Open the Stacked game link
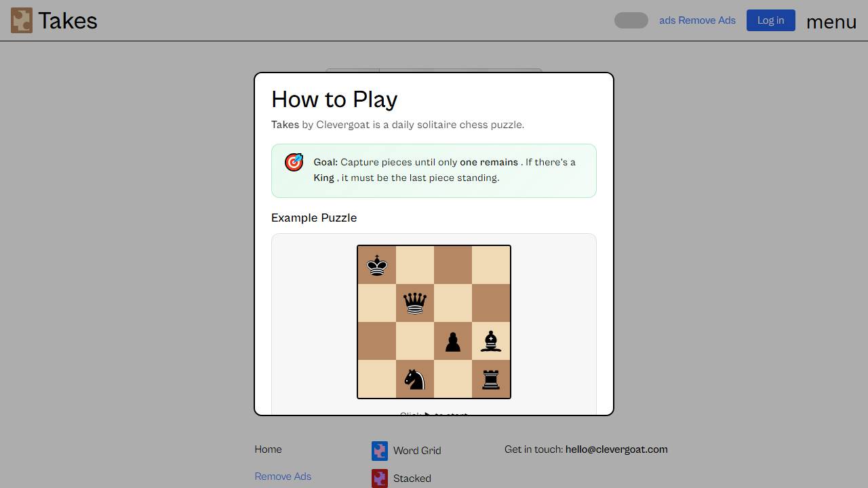This screenshot has width=868, height=488. pyautogui.click(x=412, y=479)
